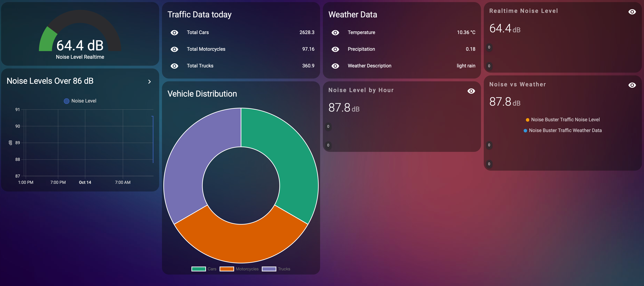
Task: Toggle the Cars legend in Vehicle Distribution
Action: point(204,269)
